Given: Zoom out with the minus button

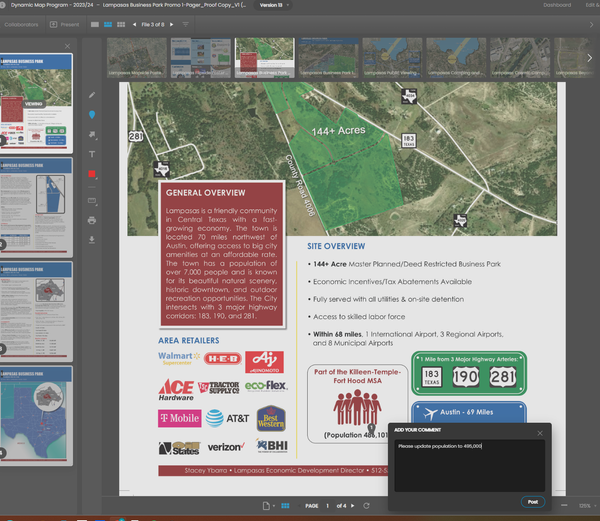Looking at the screenshot, I should click(564, 505).
